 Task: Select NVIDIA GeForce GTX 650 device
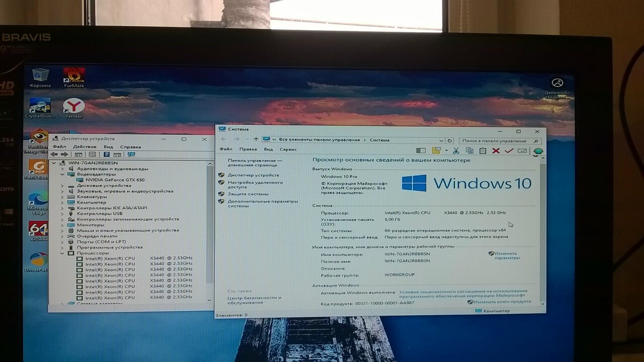tap(115, 180)
